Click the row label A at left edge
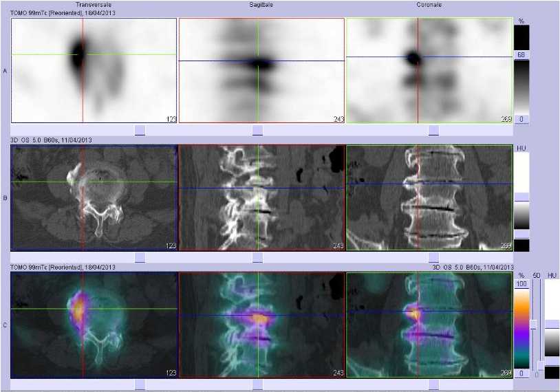 (5, 71)
